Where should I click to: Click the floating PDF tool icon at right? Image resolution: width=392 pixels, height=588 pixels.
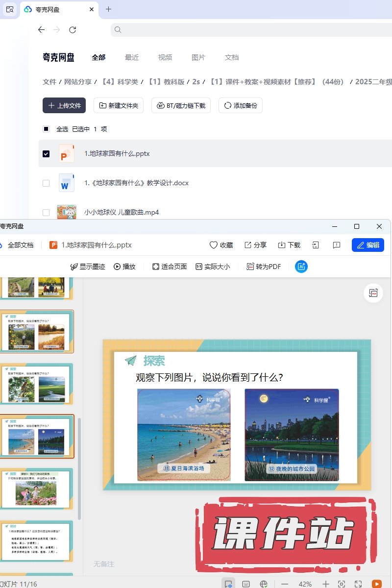click(373, 293)
